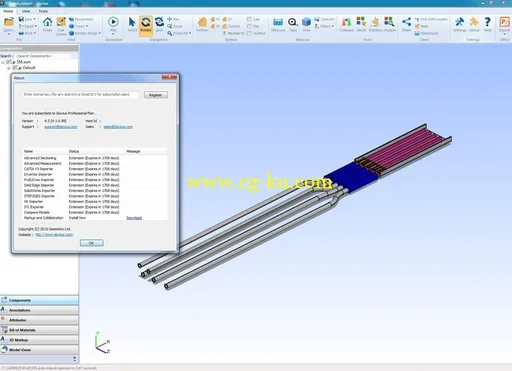
Task: Click the Register button
Action: 156,95
